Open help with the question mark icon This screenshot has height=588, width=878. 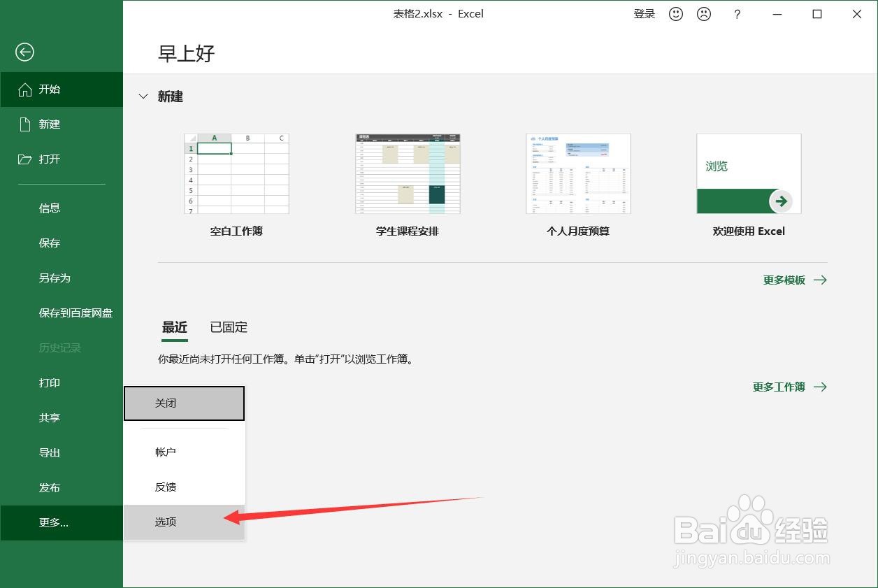point(737,14)
